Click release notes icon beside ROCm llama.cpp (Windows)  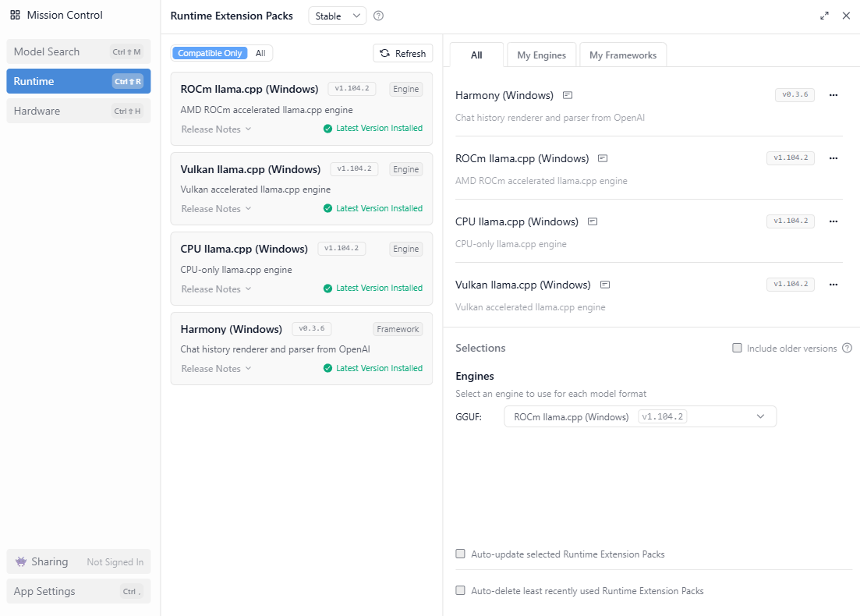click(602, 158)
